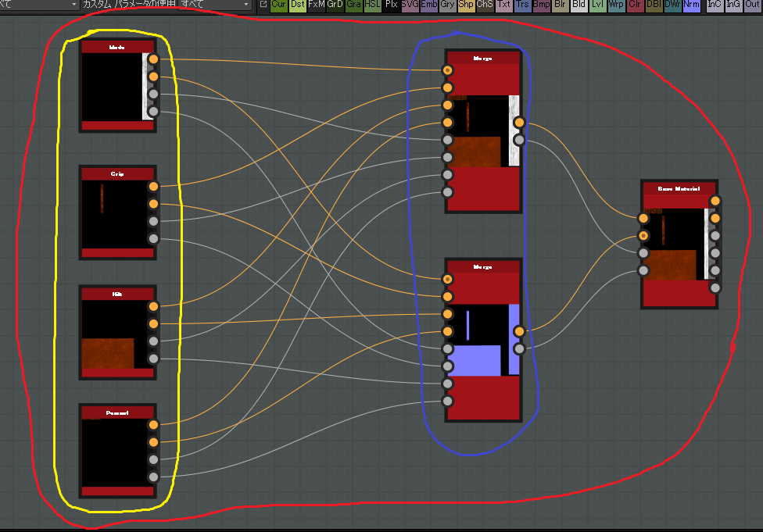Insert FX-Map node using FxM button
This screenshot has height=532, width=763.
pyautogui.click(x=317, y=5)
